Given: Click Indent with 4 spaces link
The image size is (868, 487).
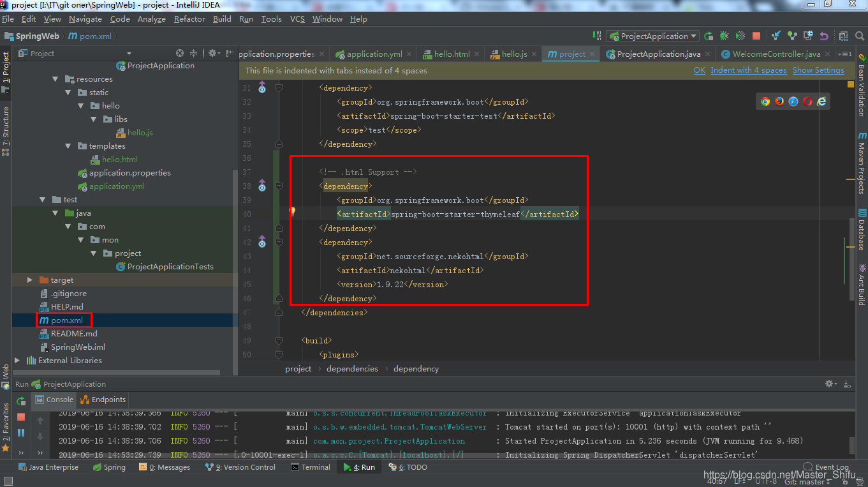Looking at the screenshot, I should point(749,70).
